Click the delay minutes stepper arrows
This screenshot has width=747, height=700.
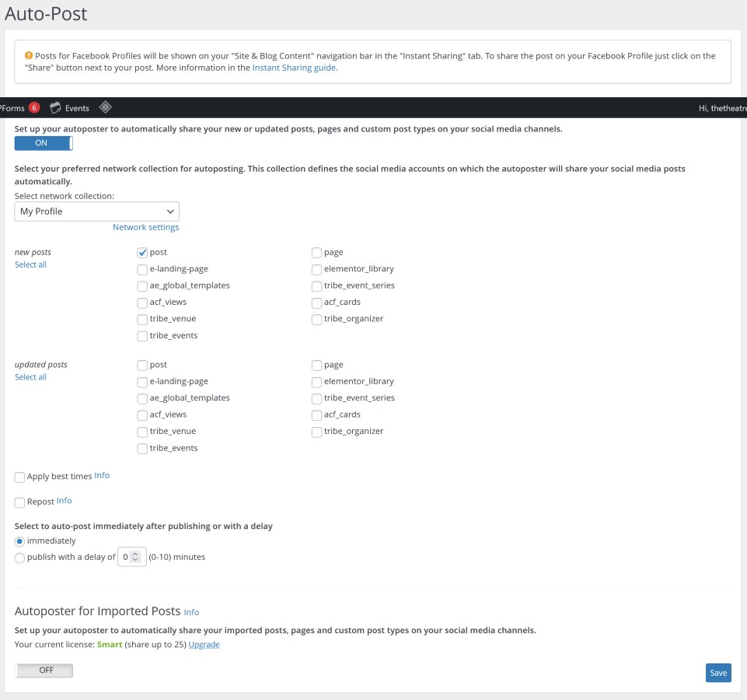pyautogui.click(x=136, y=557)
